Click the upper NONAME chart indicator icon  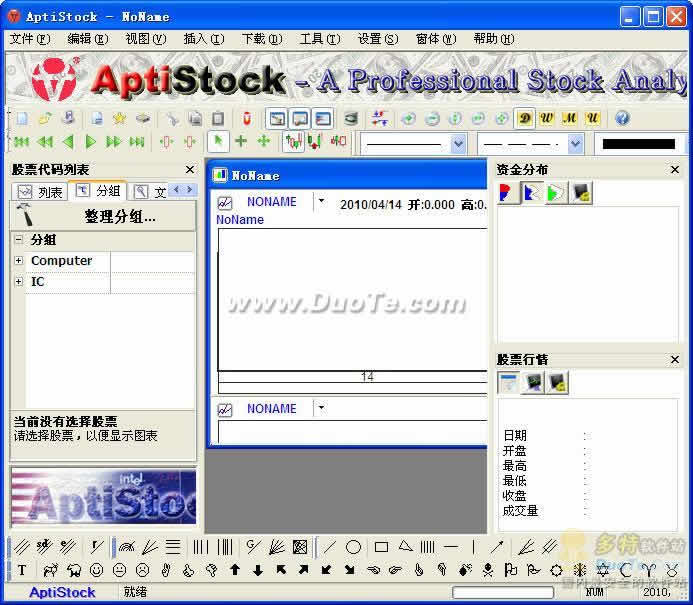[x=225, y=203]
